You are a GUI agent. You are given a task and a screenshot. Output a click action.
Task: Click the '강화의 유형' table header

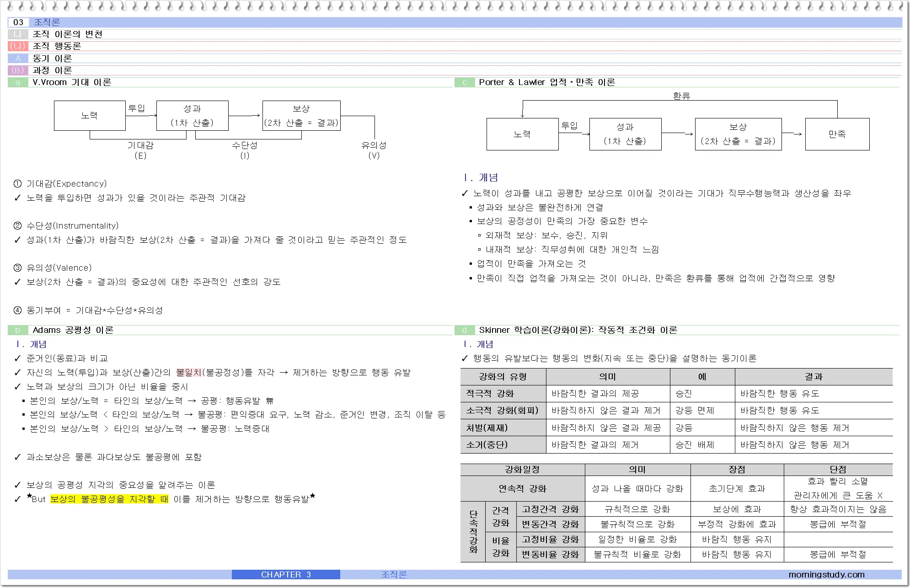[x=503, y=377]
